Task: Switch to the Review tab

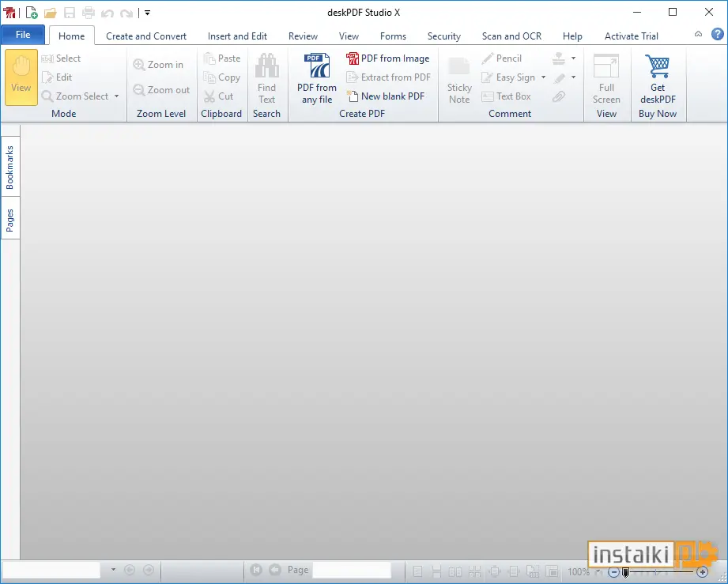Action: [303, 36]
